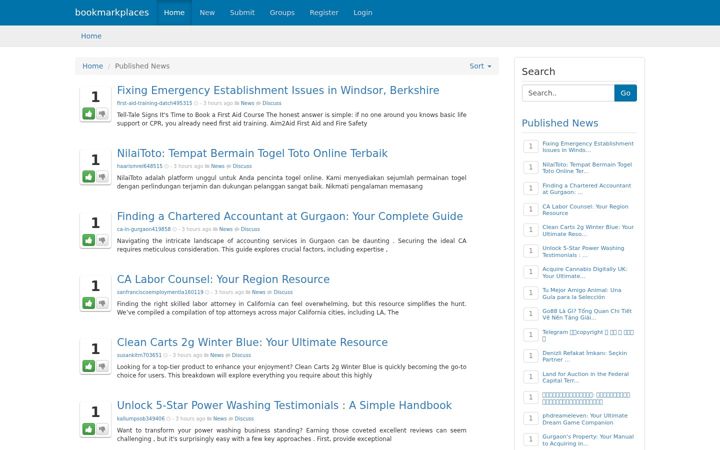
Task: Open Fixing Emergency Establishment Issues article title
Action: (278, 90)
